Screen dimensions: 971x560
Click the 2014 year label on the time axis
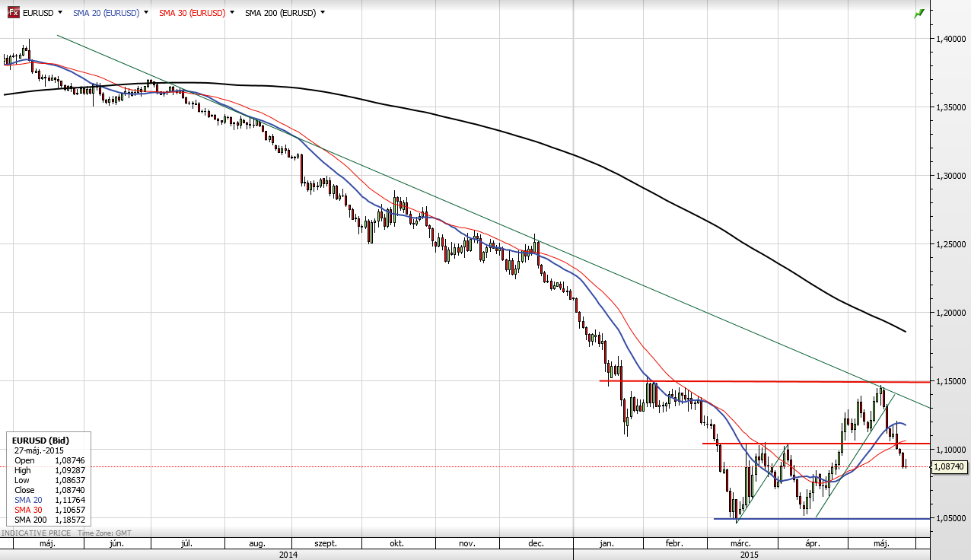(x=288, y=555)
